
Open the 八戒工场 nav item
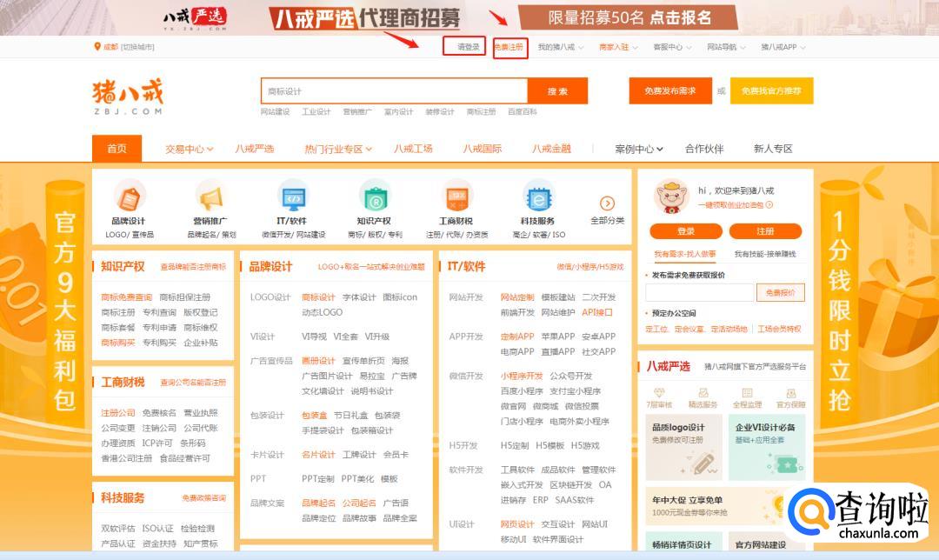click(x=413, y=150)
